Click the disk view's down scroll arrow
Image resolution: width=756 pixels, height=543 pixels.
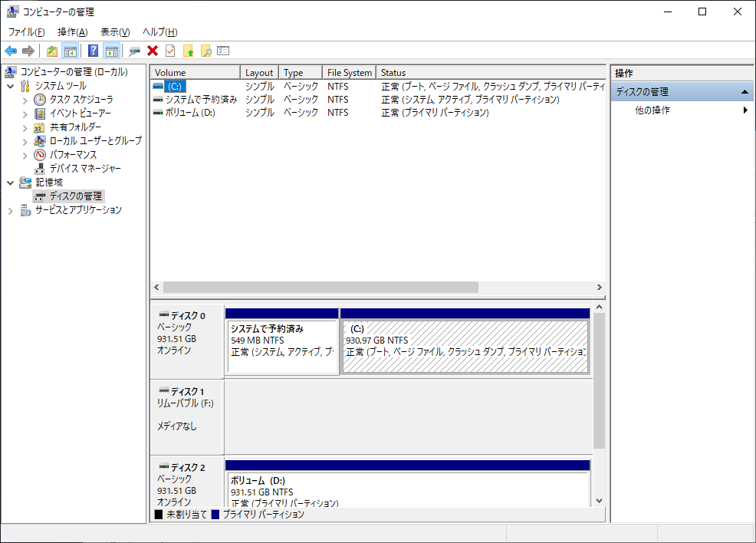[x=600, y=501]
